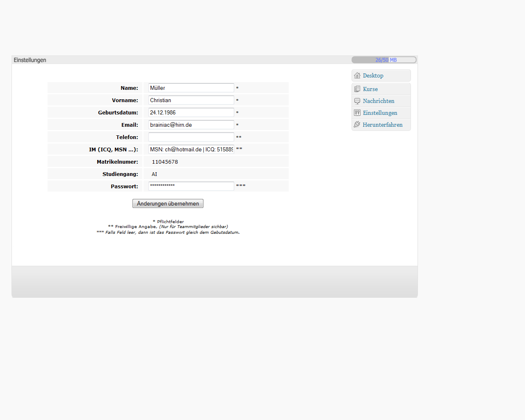Viewport: 525px width, 420px height.
Task: Select the Geburtsdatum text field
Action: pyautogui.click(x=191, y=112)
